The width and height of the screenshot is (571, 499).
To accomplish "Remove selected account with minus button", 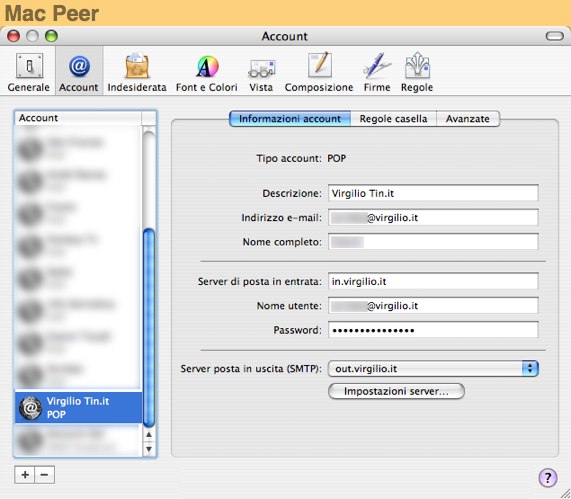I will coord(44,475).
